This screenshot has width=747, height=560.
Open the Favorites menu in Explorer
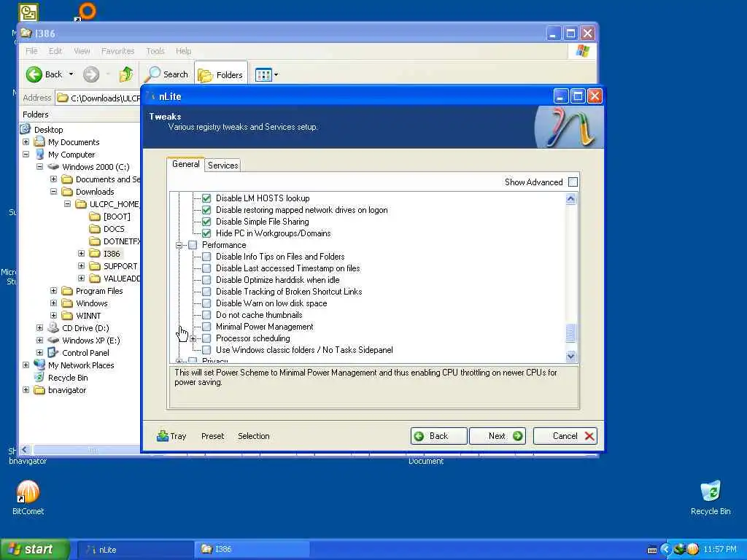117,51
